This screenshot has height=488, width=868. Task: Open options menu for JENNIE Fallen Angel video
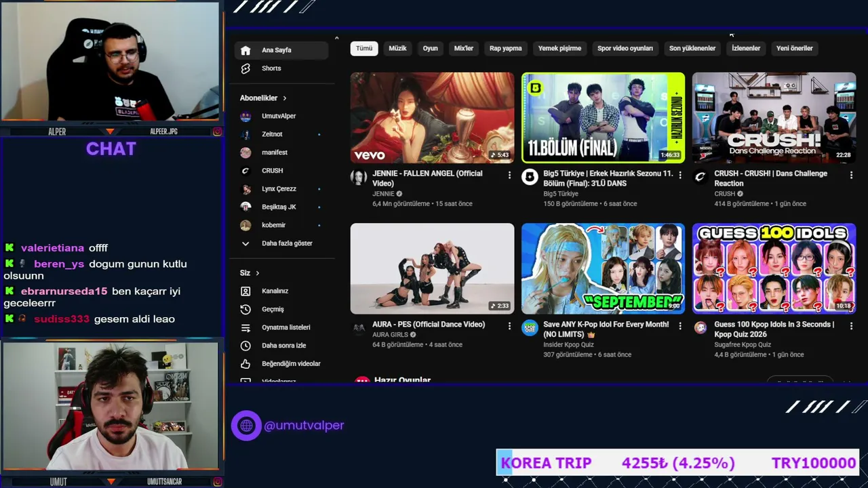pyautogui.click(x=509, y=175)
